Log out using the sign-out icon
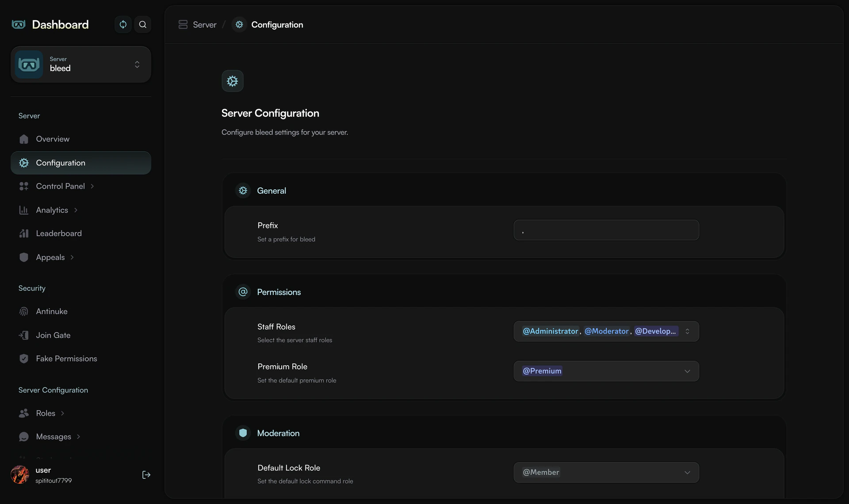The width and height of the screenshot is (849, 504). point(146,475)
